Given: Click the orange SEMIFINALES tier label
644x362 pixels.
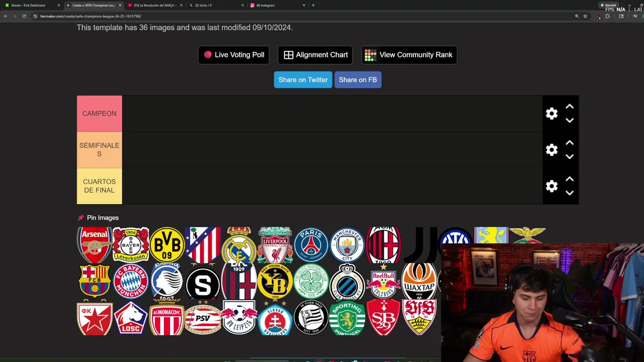Looking at the screenshot, I should (99, 150).
